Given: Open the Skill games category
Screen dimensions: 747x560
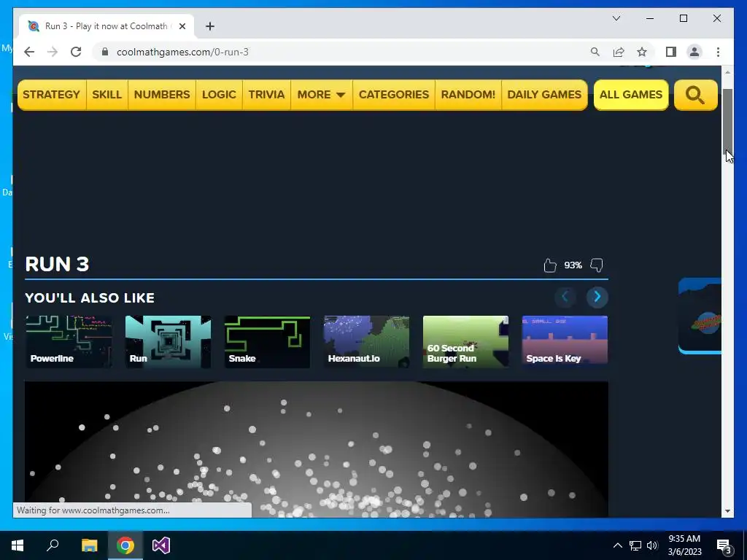Looking at the screenshot, I should (107, 95).
